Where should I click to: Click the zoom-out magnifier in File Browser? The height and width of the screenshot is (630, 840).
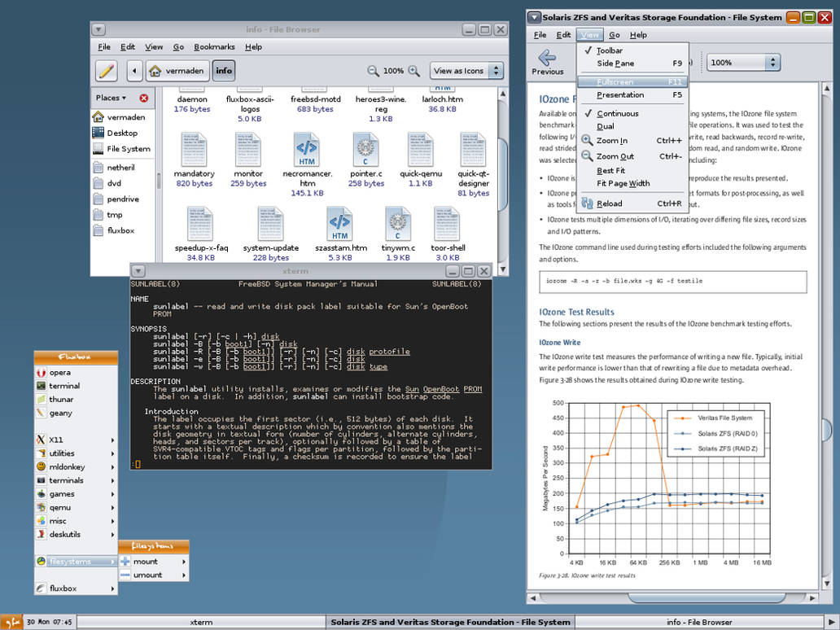tap(373, 71)
